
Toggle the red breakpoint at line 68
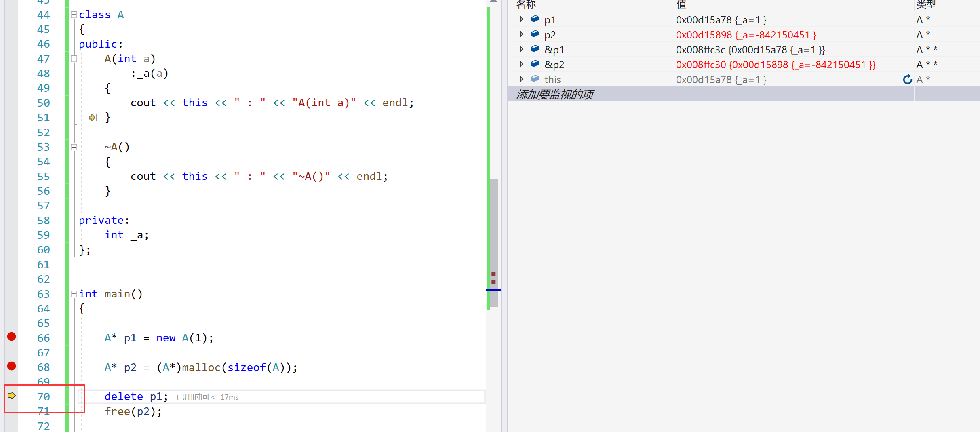pyautogui.click(x=12, y=366)
